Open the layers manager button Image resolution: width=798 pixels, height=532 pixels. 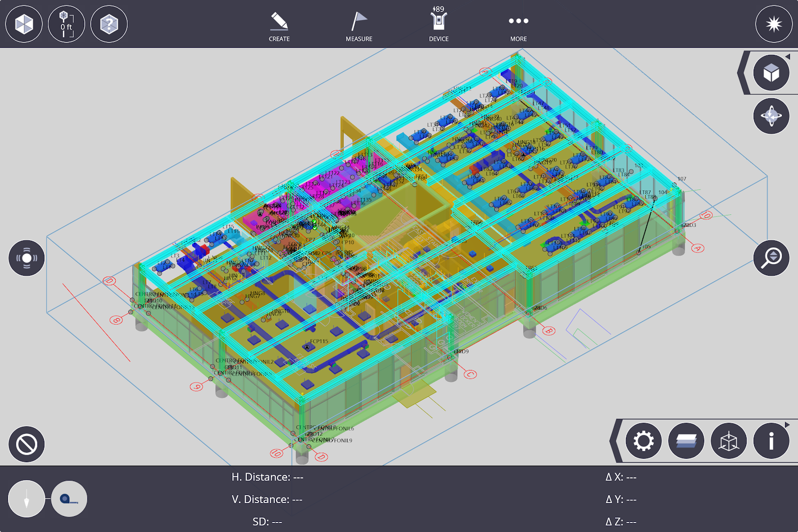pyautogui.click(x=686, y=441)
